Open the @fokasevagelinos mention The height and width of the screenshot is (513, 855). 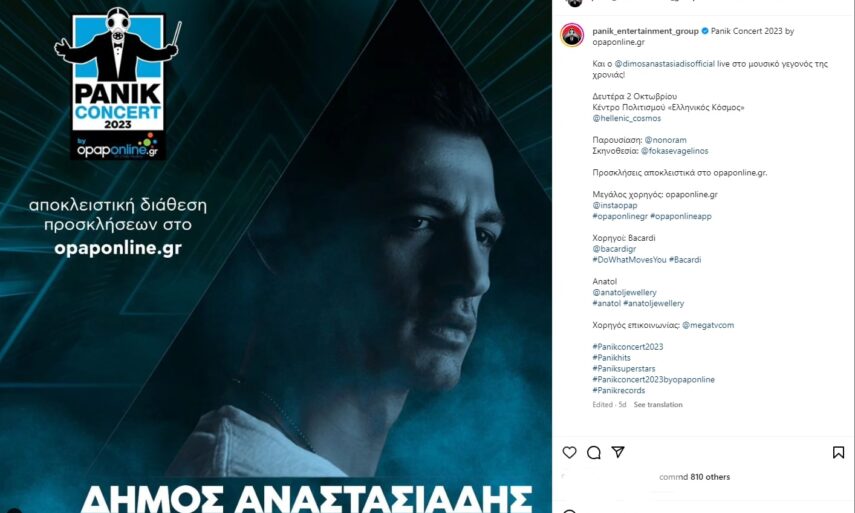coord(675,151)
